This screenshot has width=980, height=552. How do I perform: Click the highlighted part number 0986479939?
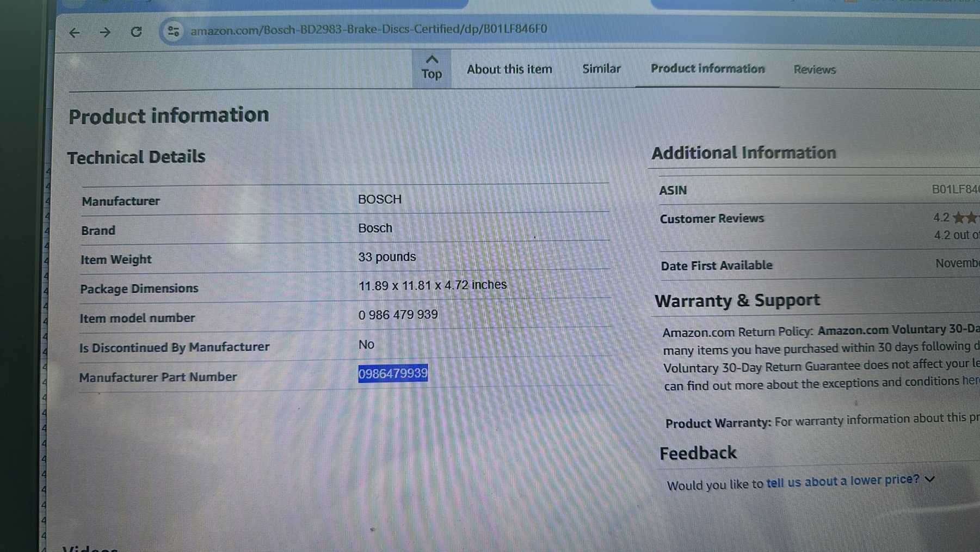393,373
